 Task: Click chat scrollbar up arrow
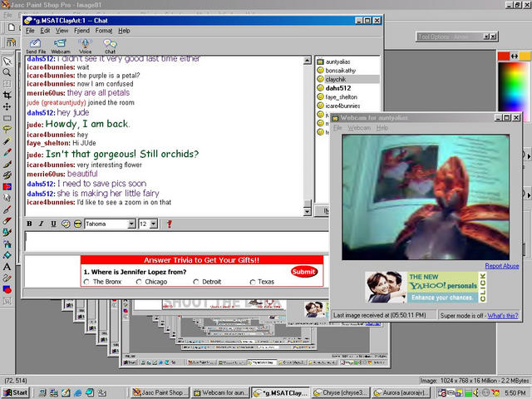point(307,61)
